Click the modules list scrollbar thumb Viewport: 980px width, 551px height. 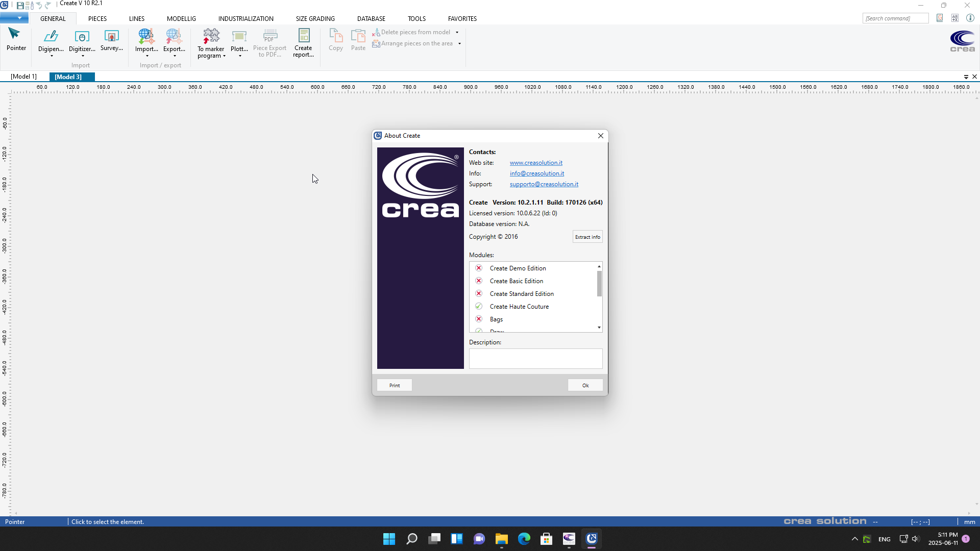point(599,283)
